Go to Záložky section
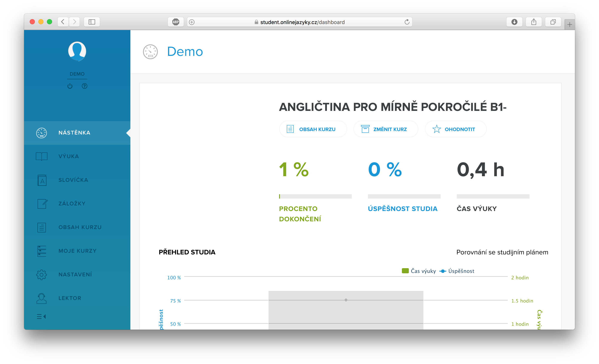 (72, 203)
